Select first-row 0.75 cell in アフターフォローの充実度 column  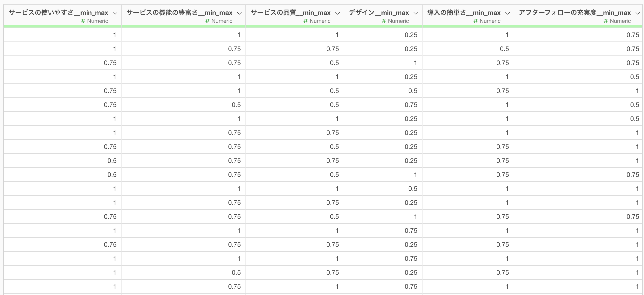[x=633, y=35]
